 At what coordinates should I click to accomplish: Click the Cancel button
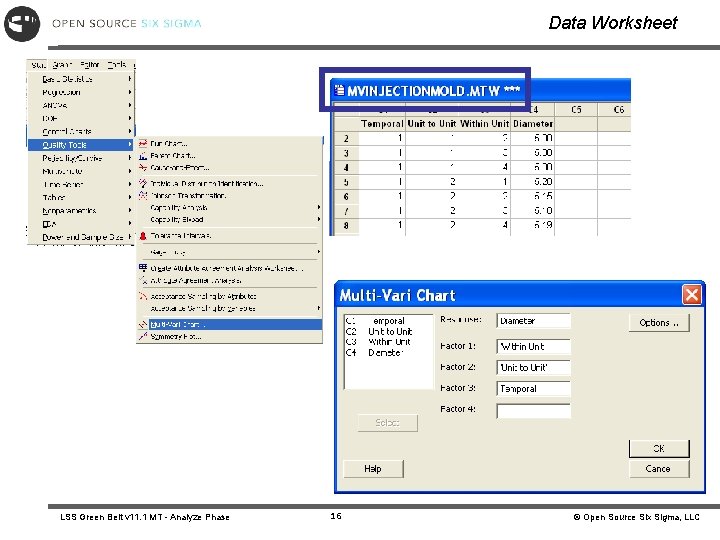click(x=659, y=469)
